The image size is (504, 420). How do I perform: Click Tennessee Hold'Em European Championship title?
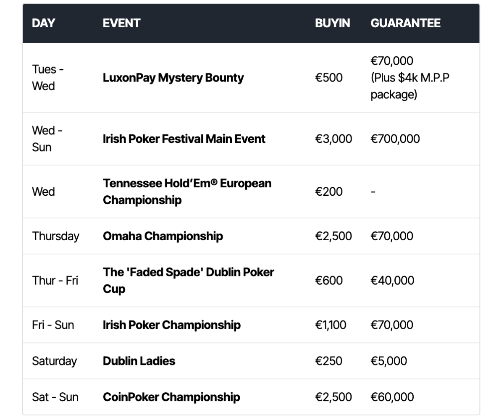tap(187, 192)
